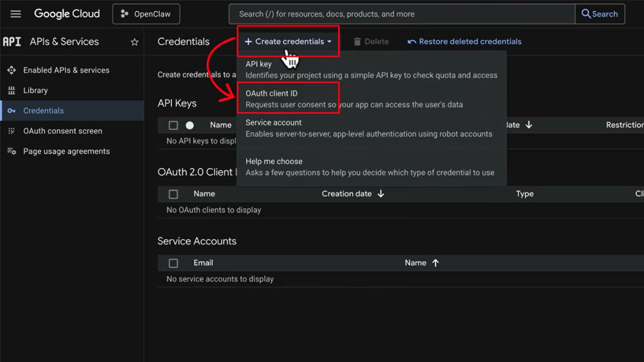Click the Page usage agreements icon
This screenshot has width=644, height=362.
click(11, 151)
